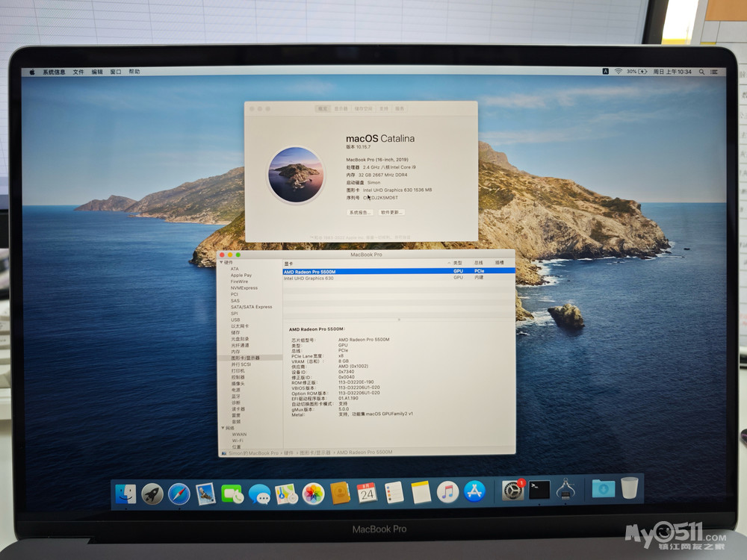Open the Photos app in dock
Screen dimensions: 747x560
pyautogui.click(x=313, y=494)
